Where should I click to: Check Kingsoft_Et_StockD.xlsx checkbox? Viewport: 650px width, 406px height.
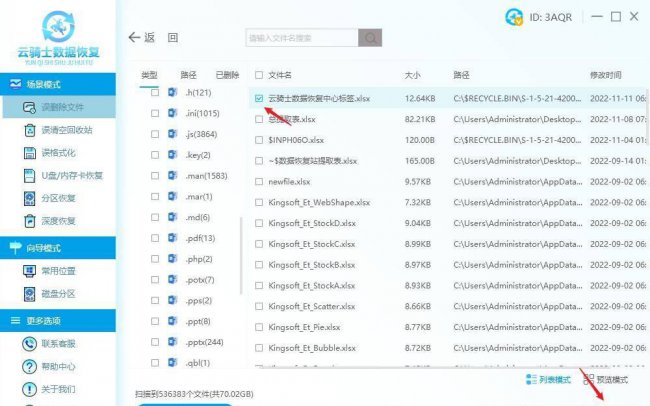[259, 223]
